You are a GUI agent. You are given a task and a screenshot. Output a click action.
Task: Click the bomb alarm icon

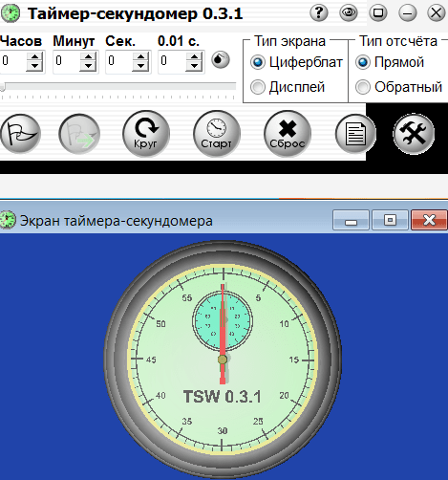coord(221,59)
